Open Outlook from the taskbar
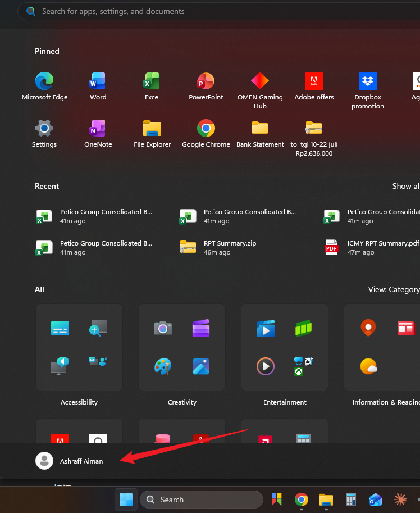Screen dimensions: 420x513 coord(375,500)
